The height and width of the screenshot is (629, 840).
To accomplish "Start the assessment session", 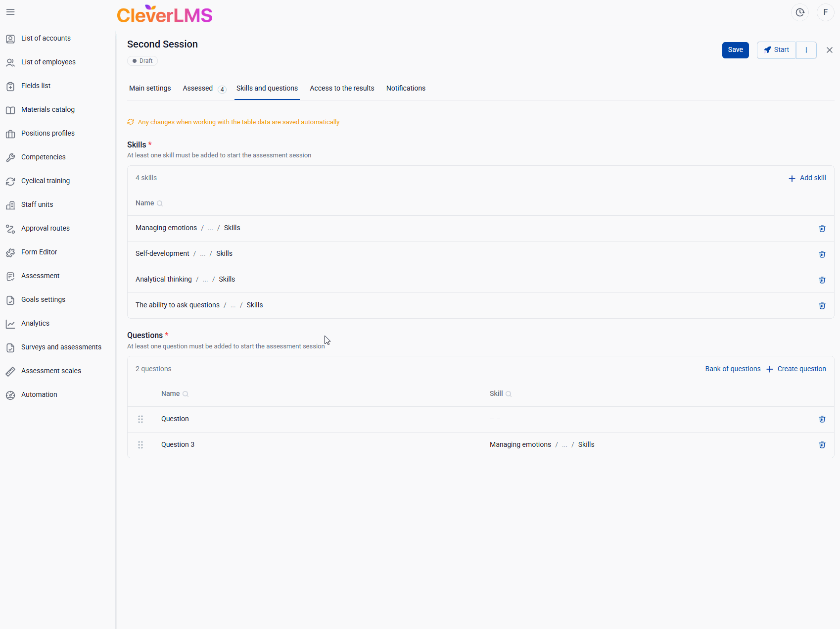I will point(776,50).
